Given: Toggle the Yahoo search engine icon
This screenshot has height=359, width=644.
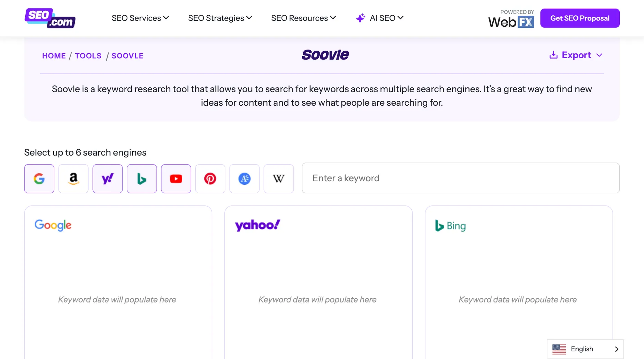Looking at the screenshot, I should 108,179.
